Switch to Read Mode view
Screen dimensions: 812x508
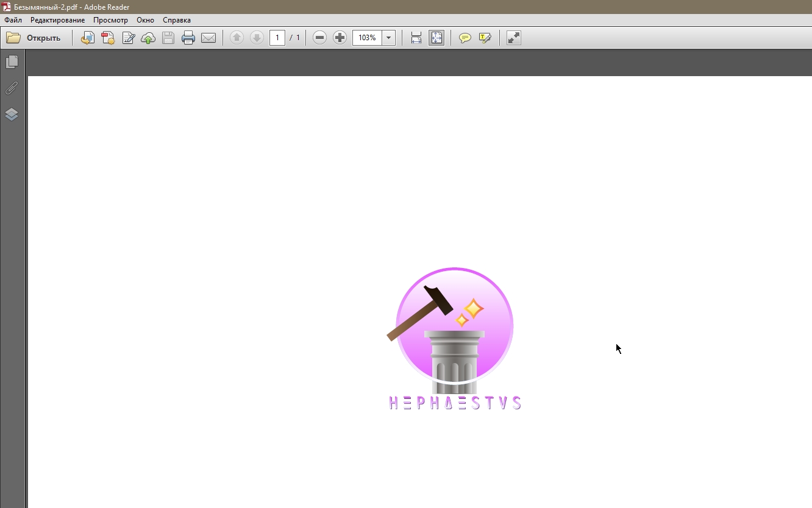pos(514,38)
